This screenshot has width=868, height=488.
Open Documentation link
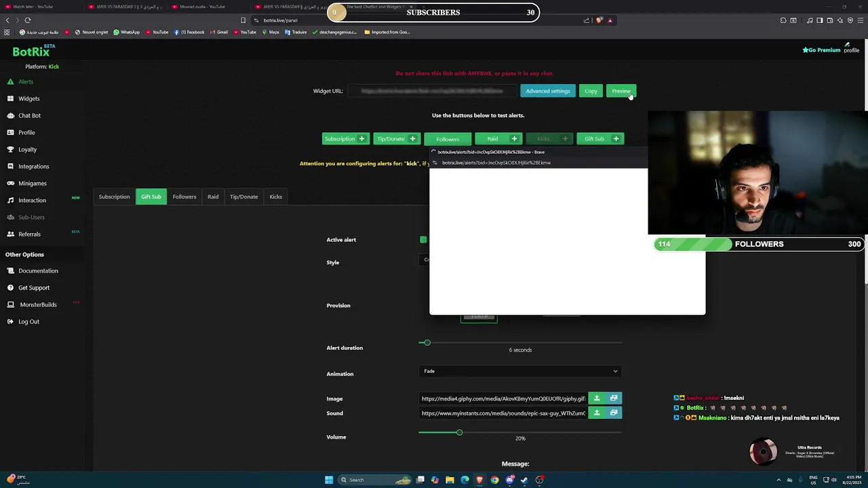[38, 270]
